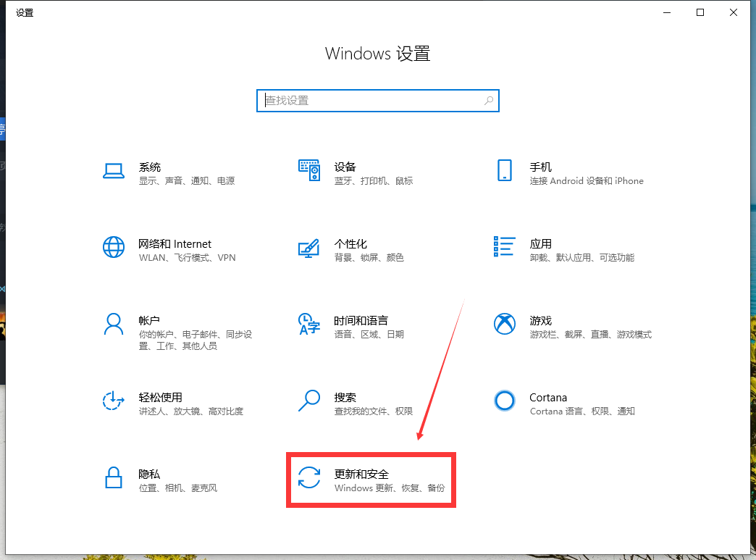Viewport: 756px width, 560px height.
Task: Go to 网络和 Internet title
Action: pyautogui.click(x=175, y=243)
